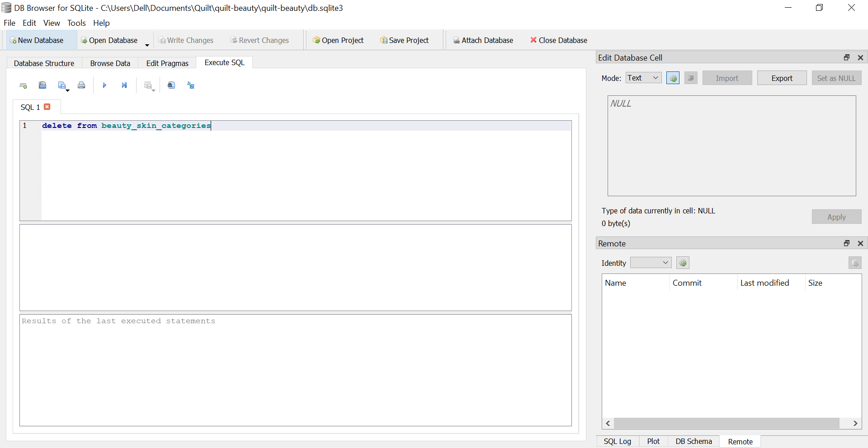
Task: Sort by Last modified column header
Action: (x=771, y=283)
